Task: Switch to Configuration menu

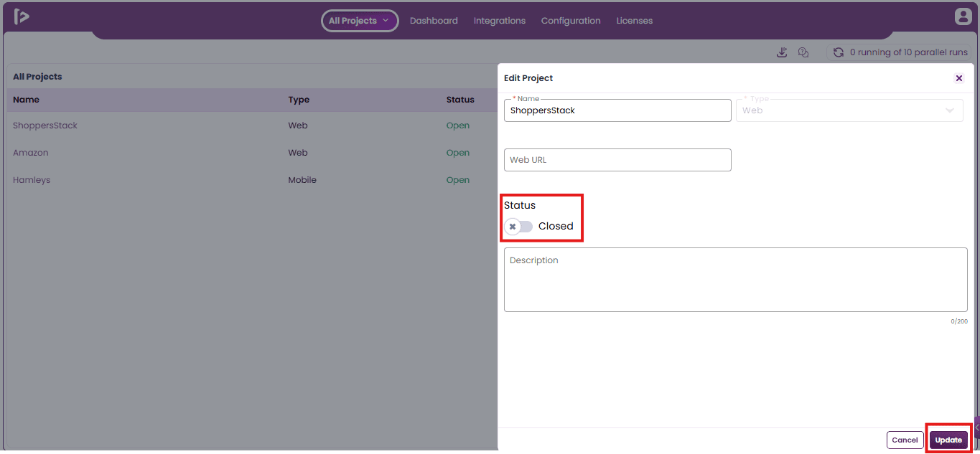Action: tap(571, 21)
